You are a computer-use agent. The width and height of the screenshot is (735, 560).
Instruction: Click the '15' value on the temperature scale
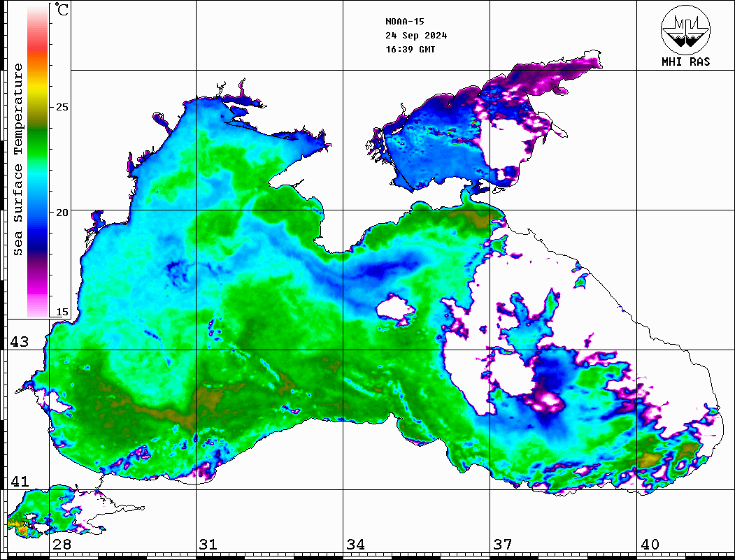(62, 312)
